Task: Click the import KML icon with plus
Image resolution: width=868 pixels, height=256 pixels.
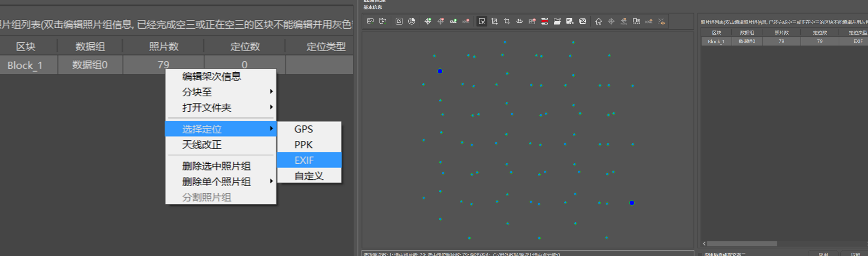Action: (x=453, y=21)
